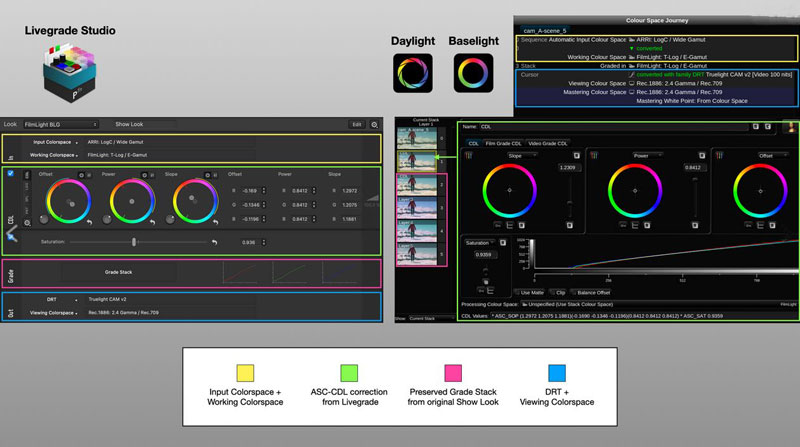Reset the Livegrade Power color wheel
The image size is (800, 447).
[152, 222]
